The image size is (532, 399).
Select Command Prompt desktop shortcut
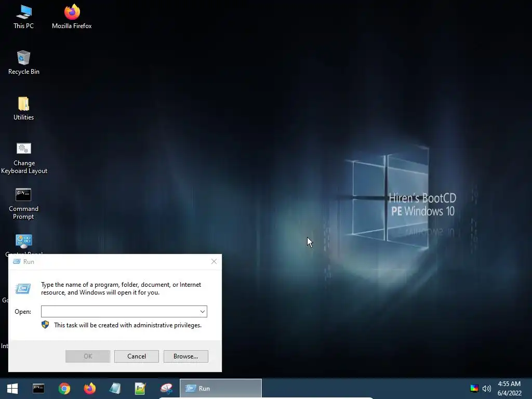pyautogui.click(x=23, y=204)
